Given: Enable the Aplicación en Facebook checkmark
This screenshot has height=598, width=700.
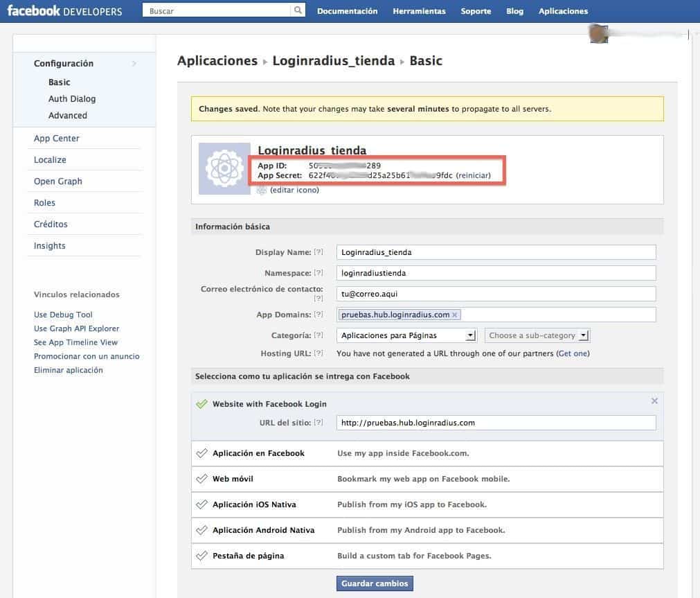Looking at the screenshot, I should point(201,453).
